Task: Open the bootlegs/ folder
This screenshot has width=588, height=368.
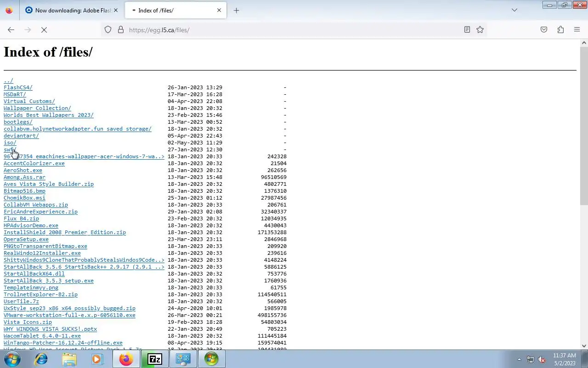Action: coord(18,122)
